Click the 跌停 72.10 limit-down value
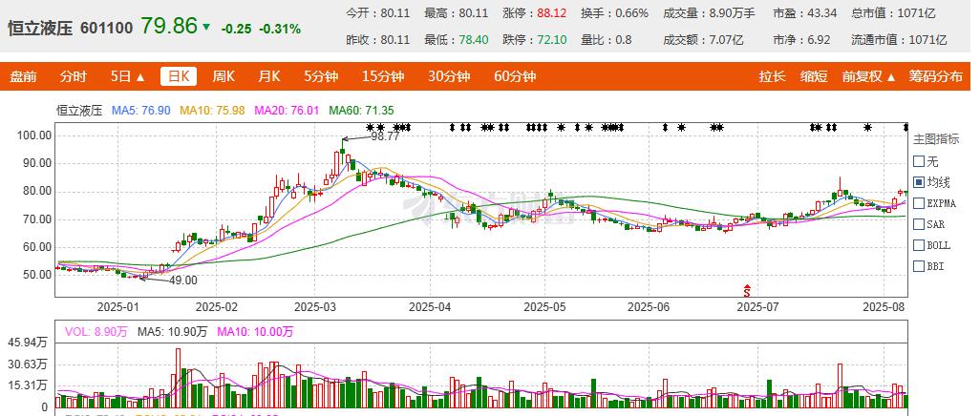This screenshot has height=416, width=980. pos(552,40)
